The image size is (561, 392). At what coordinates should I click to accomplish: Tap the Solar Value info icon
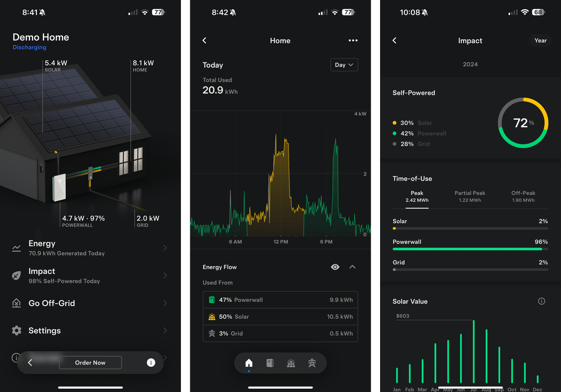pos(542,301)
